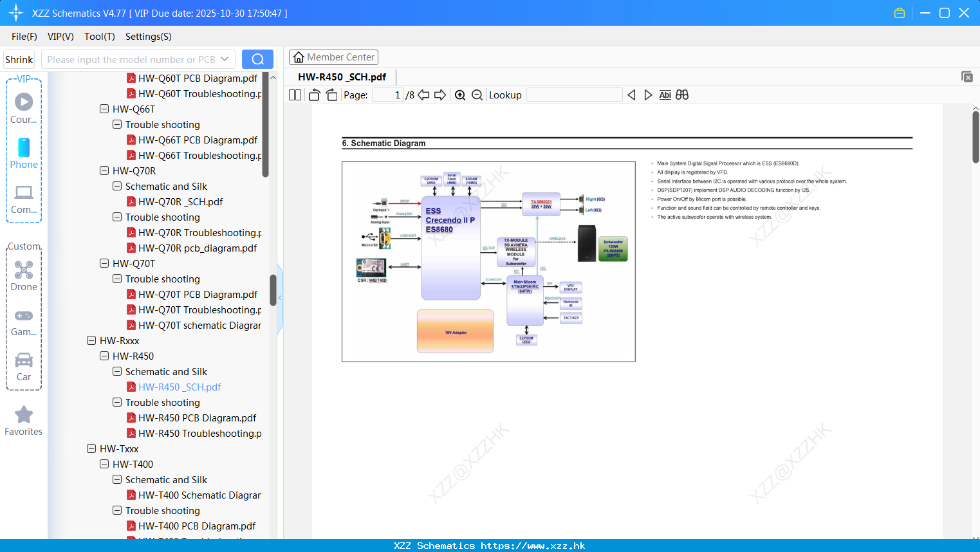
Task: Close the open document tab panel icon
Action: click(966, 77)
